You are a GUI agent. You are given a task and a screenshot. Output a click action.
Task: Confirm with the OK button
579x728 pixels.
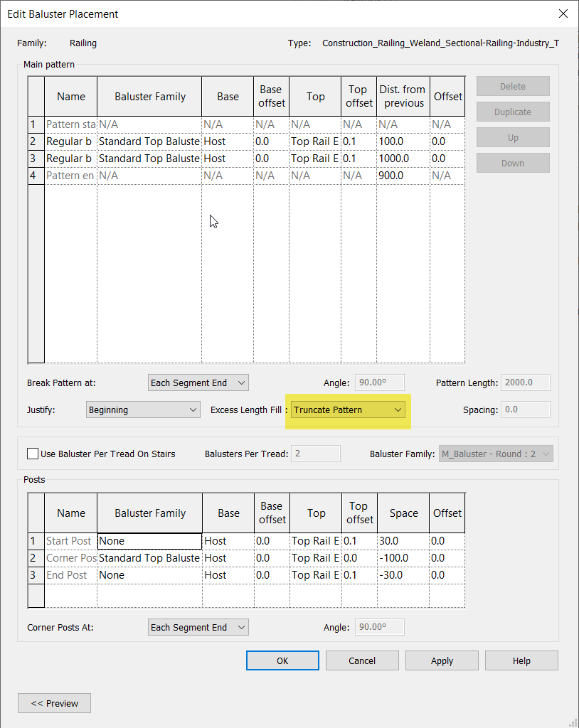pyautogui.click(x=282, y=660)
